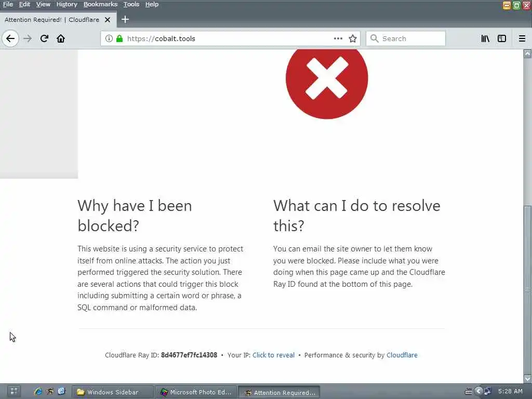This screenshot has height=399, width=532.
Task: Reveal your IP via Click to reveal
Action: pos(273,355)
